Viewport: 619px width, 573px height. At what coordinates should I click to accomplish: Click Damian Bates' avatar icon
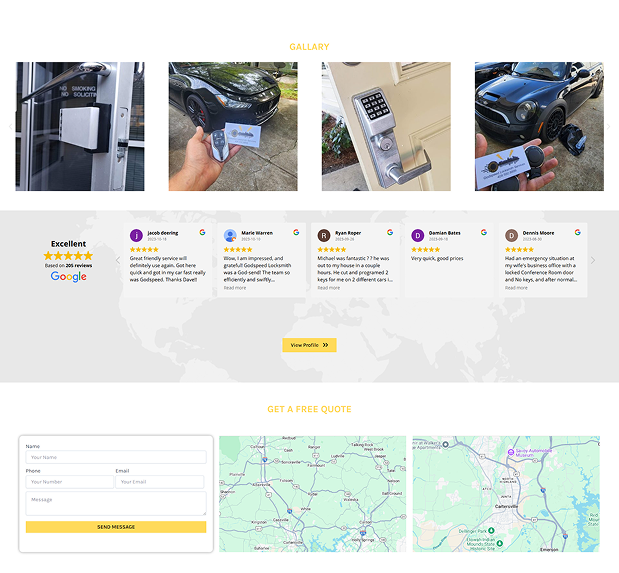click(x=418, y=236)
